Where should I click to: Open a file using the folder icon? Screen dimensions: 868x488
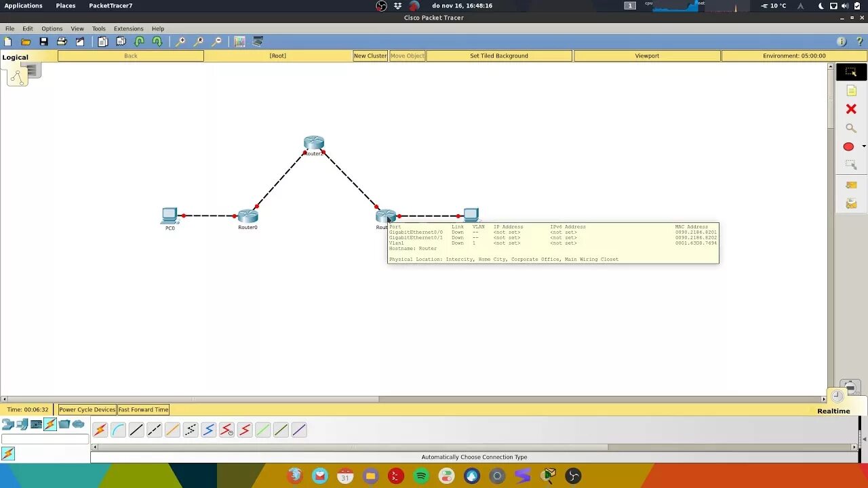click(x=26, y=41)
